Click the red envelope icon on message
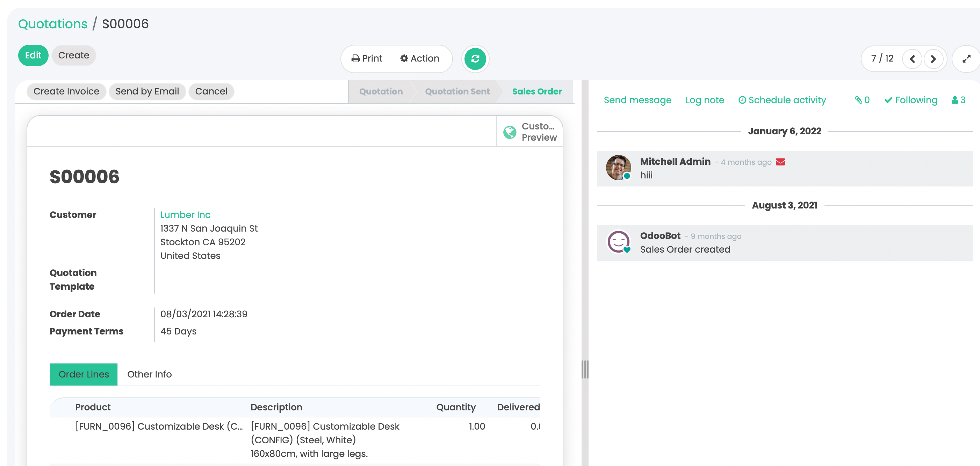Screen dimensions: 980x466 (780, 162)
